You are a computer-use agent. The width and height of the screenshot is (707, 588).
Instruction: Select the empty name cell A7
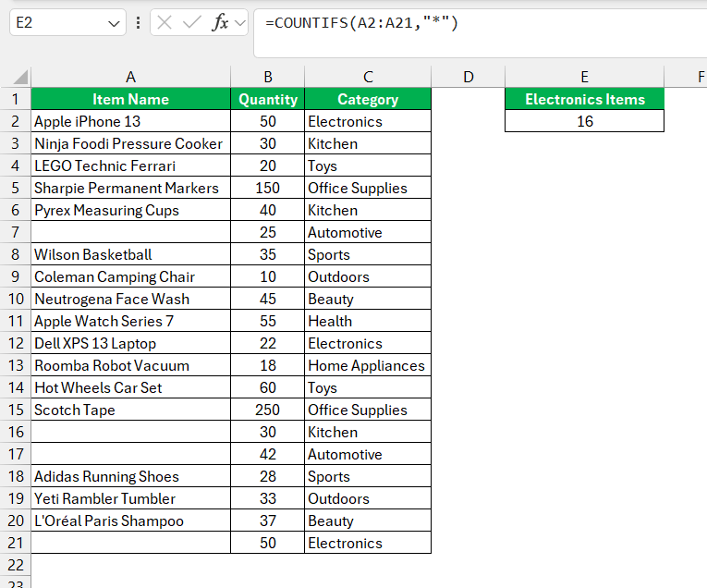[130, 232]
